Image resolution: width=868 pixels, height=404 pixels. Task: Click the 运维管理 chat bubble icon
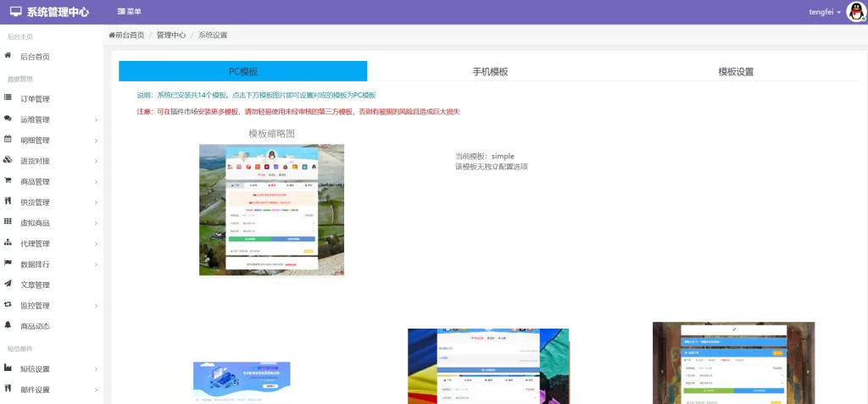8,119
